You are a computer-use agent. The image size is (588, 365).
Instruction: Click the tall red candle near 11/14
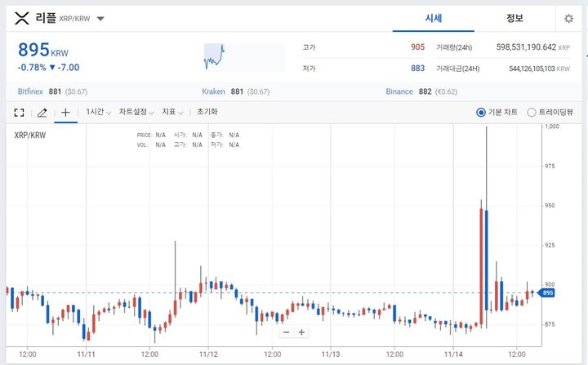coord(481,267)
